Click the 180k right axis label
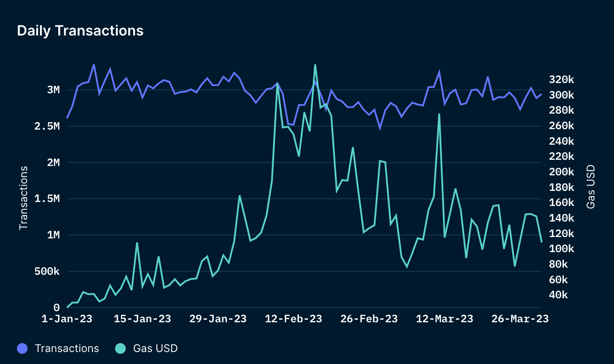614x364 pixels. (x=562, y=187)
